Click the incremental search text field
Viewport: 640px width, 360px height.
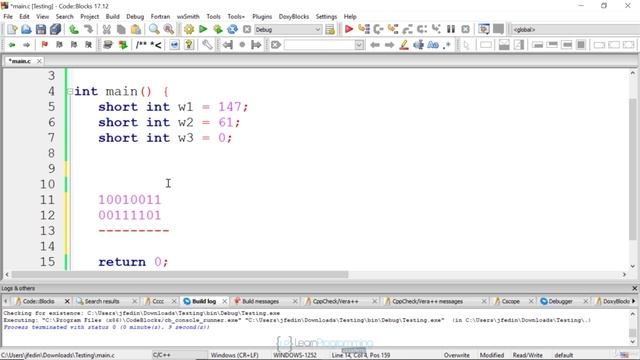319,45
